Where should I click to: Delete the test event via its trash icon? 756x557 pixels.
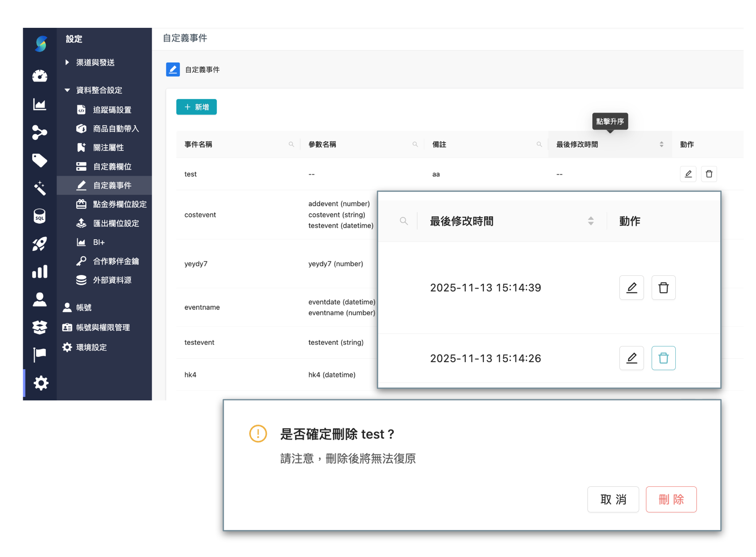pyautogui.click(x=709, y=174)
